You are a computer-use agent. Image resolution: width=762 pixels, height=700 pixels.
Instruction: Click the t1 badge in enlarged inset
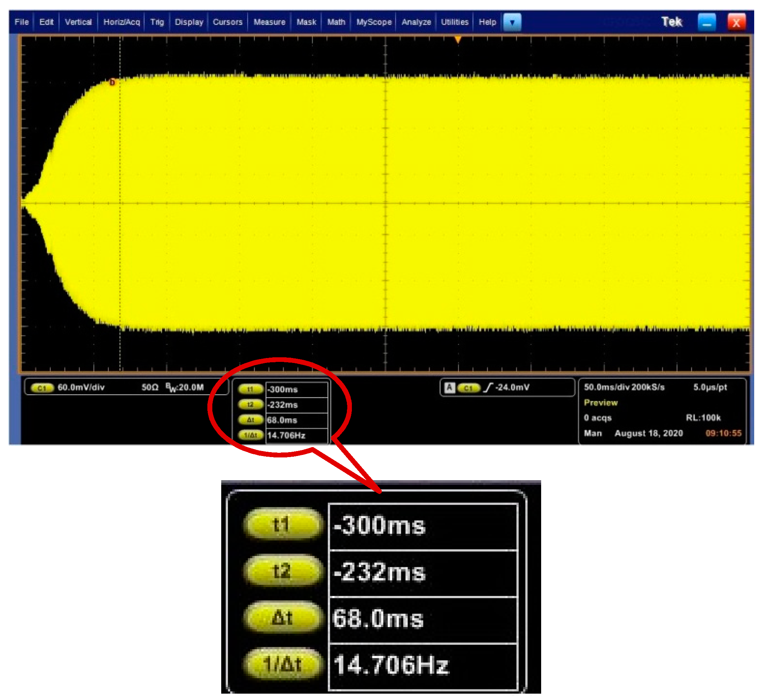coord(283,525)
